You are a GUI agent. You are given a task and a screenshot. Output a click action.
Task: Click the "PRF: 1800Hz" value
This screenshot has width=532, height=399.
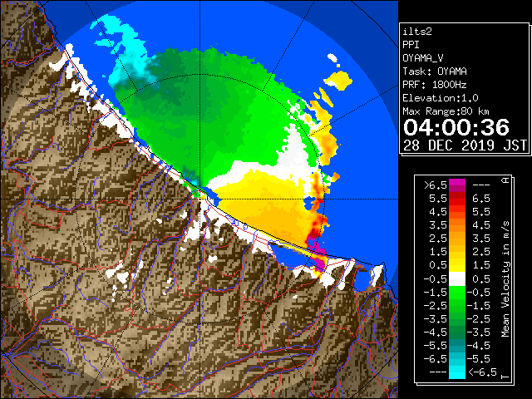435,85
